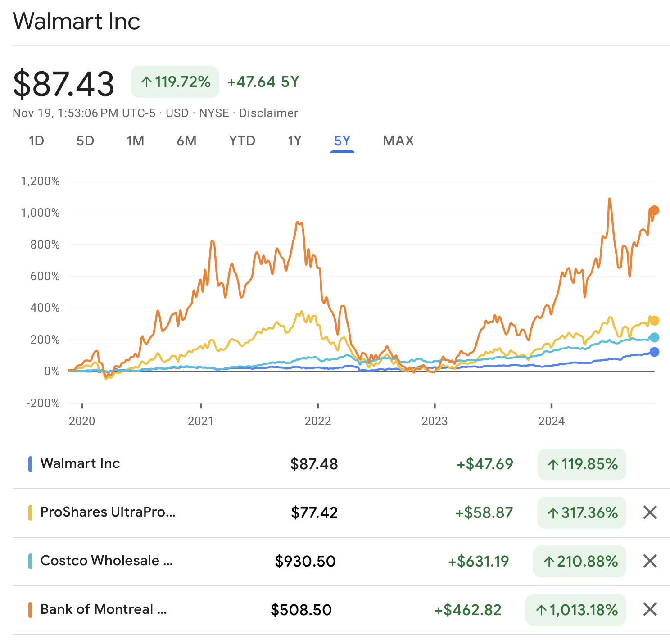This screenshot has width=670, height=644.
Task: Click the Walmart Inc page title
Action: pos(76,21)
